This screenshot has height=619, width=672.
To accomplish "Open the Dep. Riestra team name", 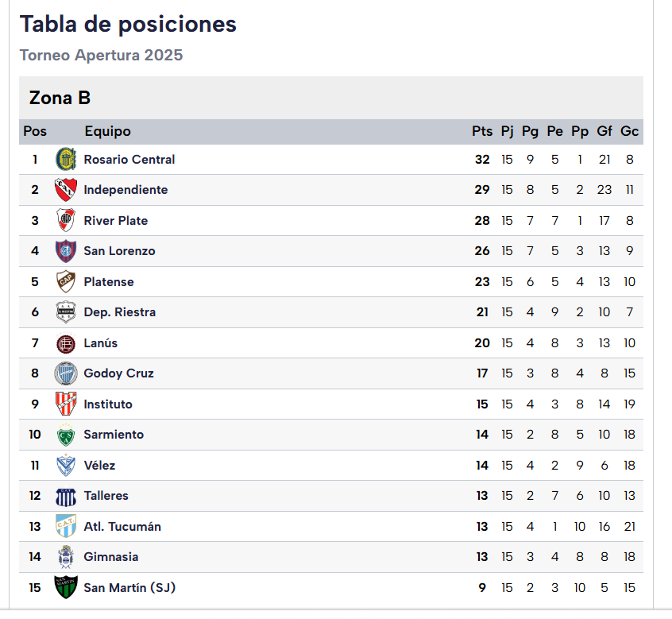I will [x=120, y=312].
